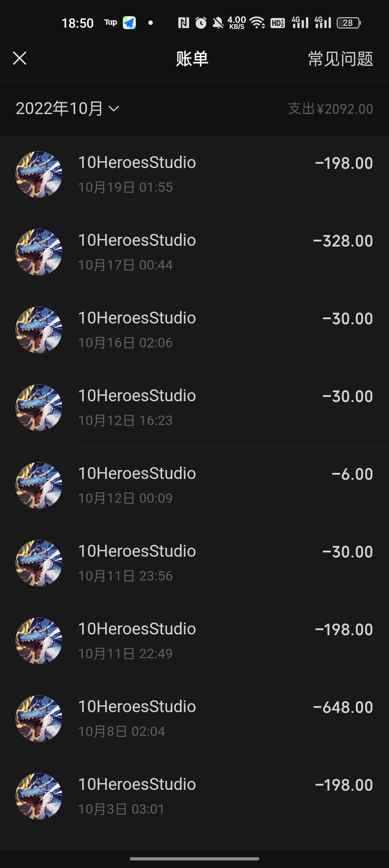Close the bill page with X

(x=20, y=58)
